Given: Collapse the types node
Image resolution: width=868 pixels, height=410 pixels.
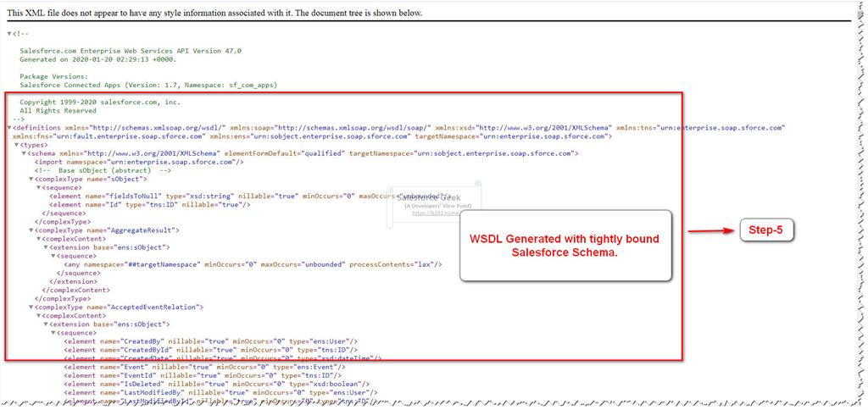Looking at the screenshot, I should [16, 145].
